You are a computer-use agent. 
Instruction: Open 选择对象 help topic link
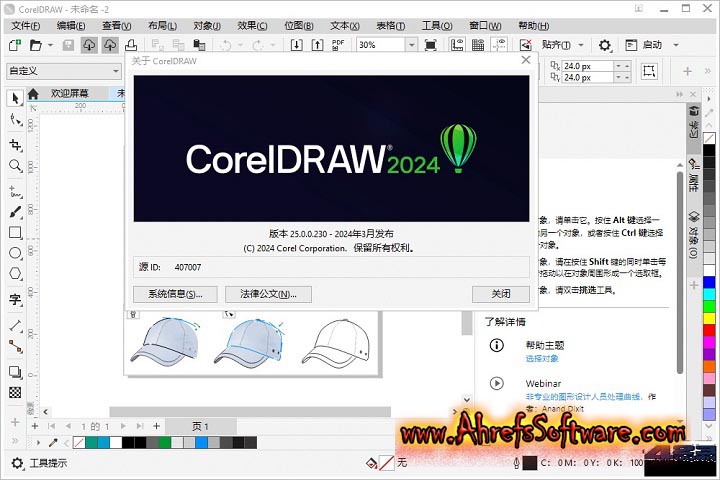pos(542,358)
